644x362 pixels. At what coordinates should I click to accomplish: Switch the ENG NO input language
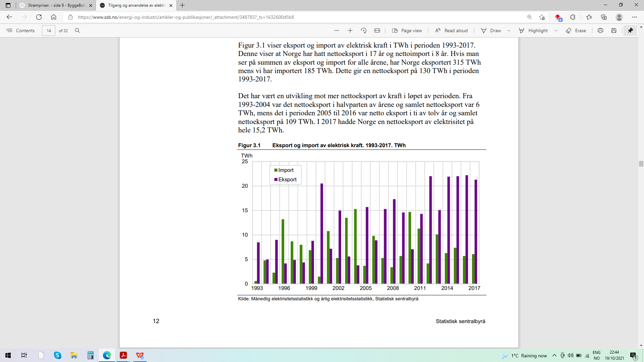coord(596,355)
